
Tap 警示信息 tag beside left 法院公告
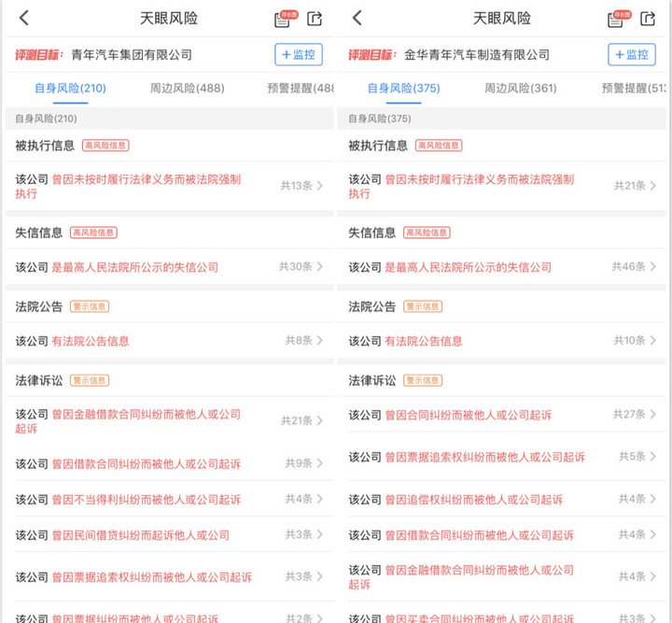click(90, 306)
